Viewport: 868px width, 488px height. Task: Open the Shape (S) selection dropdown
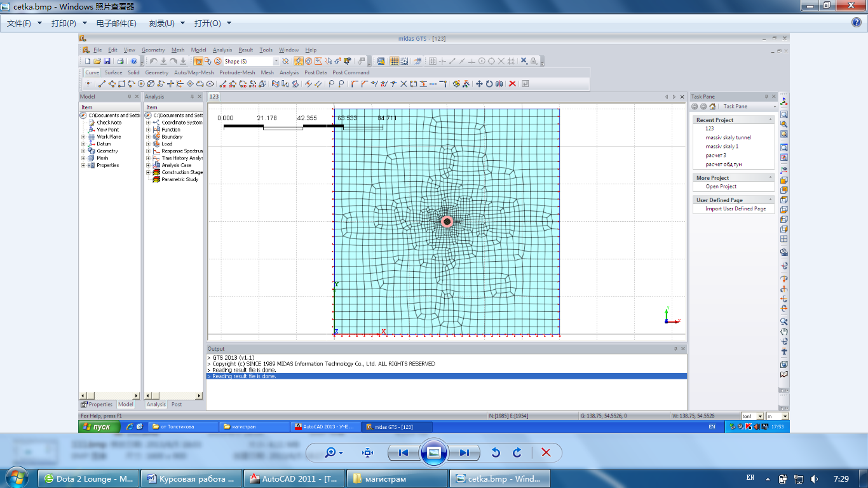tap(276, 62)
